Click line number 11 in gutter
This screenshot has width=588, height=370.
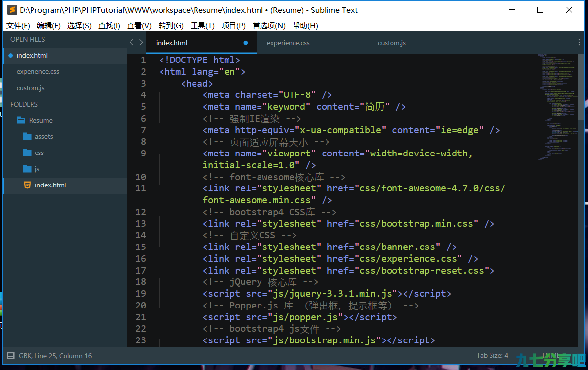coord(141,188)
